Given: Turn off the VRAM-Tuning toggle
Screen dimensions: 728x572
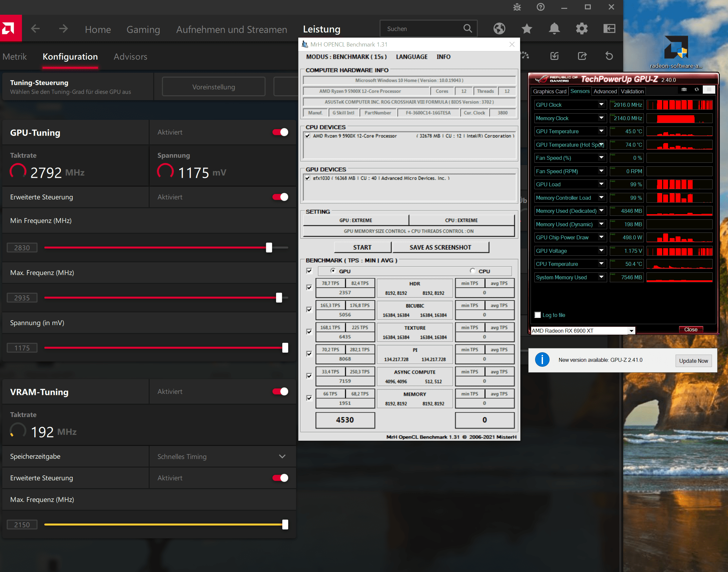Looking at the screenshot, I should point(280,392).
